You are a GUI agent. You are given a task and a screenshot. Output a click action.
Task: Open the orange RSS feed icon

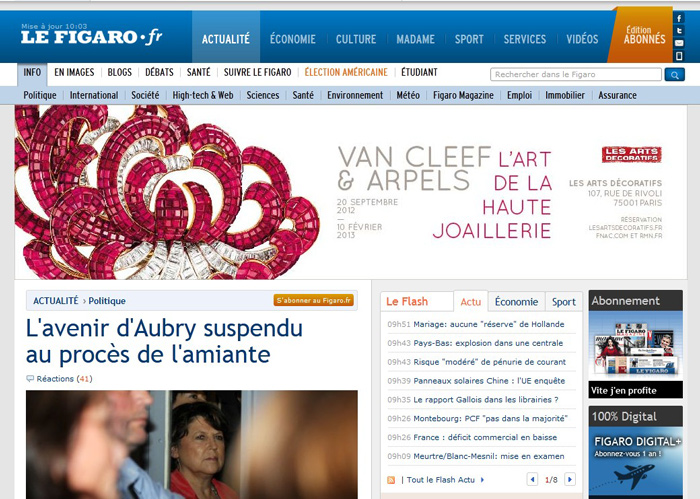pyautogui.click(x=391, y=480)
